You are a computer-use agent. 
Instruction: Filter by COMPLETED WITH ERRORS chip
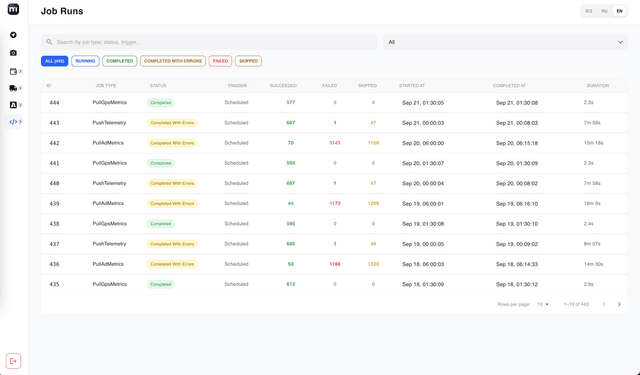click(x=173, y=61)
